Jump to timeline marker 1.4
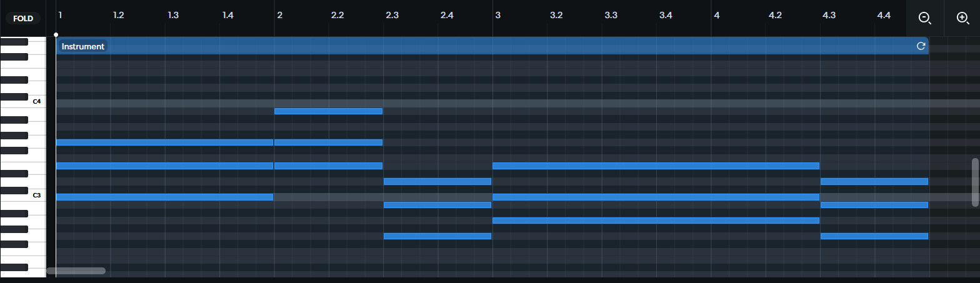Viewport: 980px width, 283px height. 228,14
